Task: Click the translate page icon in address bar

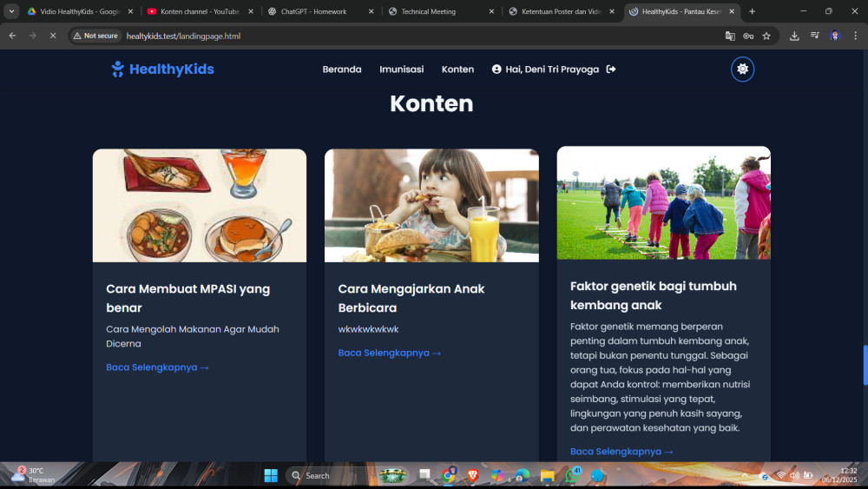Action: [730, 36]
